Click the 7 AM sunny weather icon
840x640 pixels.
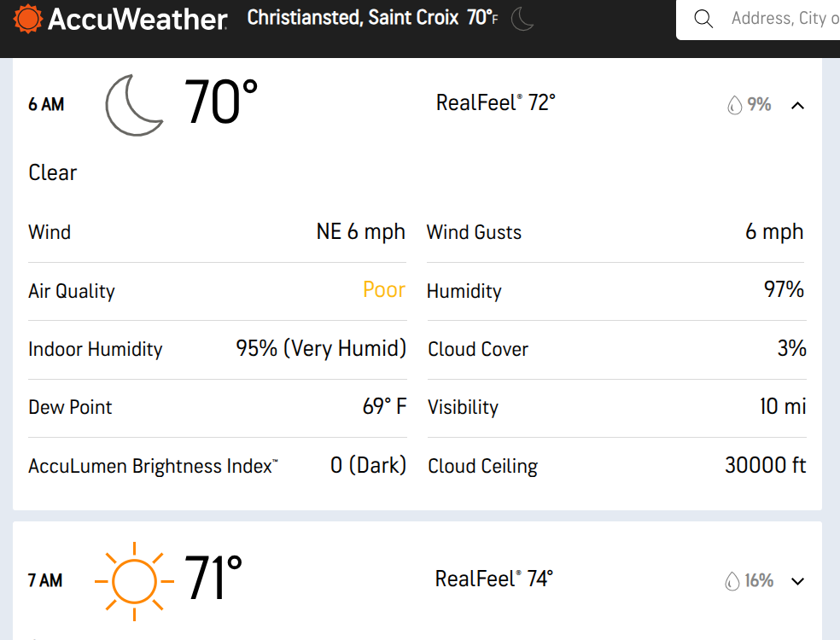click(x=134, y=580)
